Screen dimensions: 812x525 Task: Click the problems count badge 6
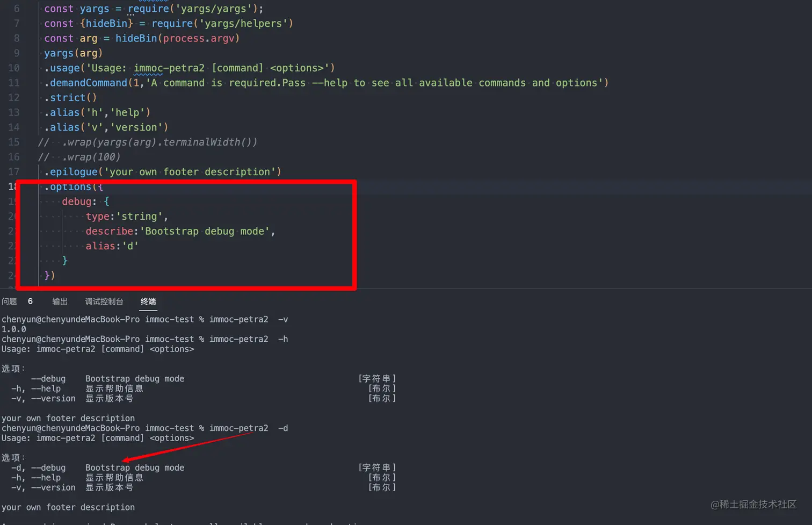(x=30, y=301)
